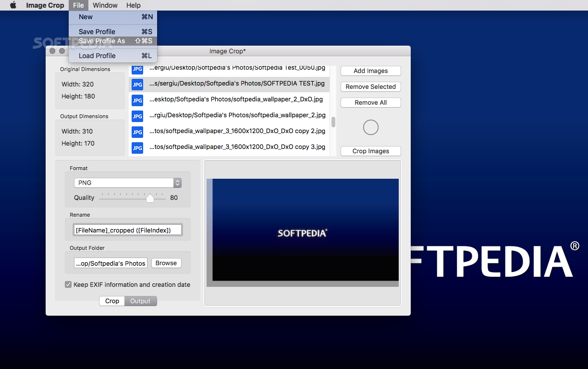The image size is (588, 369).
Task: Click Original Dimensions Width: 320 text
Action: tap(77, 84)
